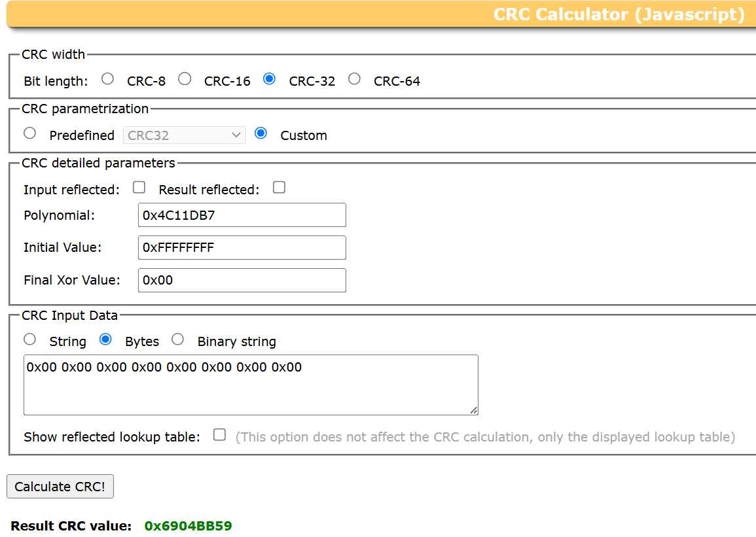Select Custom CRC parametrization
Image resolution: width=756 pixels, height=537 pixels.
click(261, 133)
